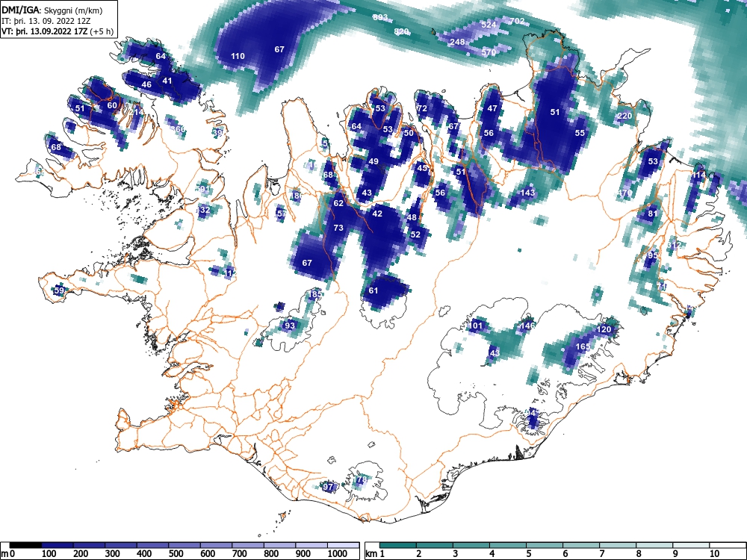The width and height of the screenshot is (747, 560).
Task: Click the '143' visibility value
Action: pos(528,193)
